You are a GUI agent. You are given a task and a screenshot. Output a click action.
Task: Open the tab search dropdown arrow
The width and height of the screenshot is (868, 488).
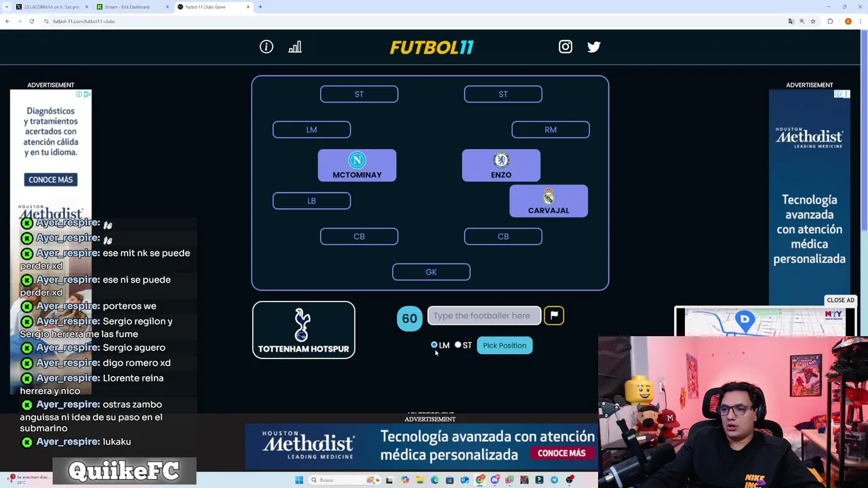tap(7, 7)
